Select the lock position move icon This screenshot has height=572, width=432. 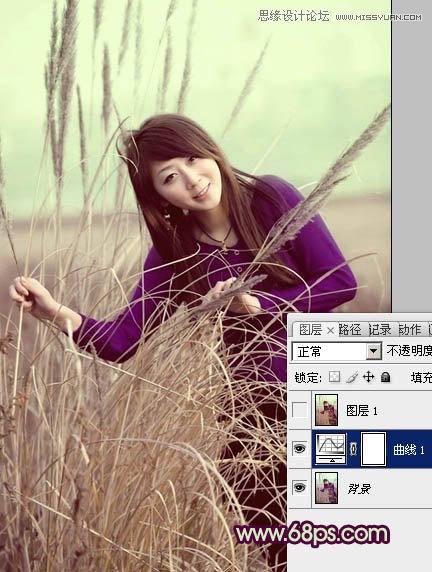point(369,377)
